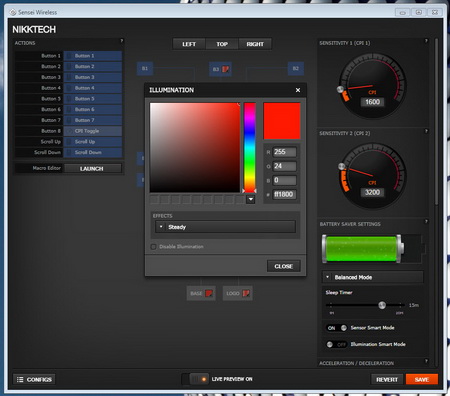Image resolution: width=450 pixels, height=396 pixels.
Task: Click the B1 button marker
Action: pos(145,68)
